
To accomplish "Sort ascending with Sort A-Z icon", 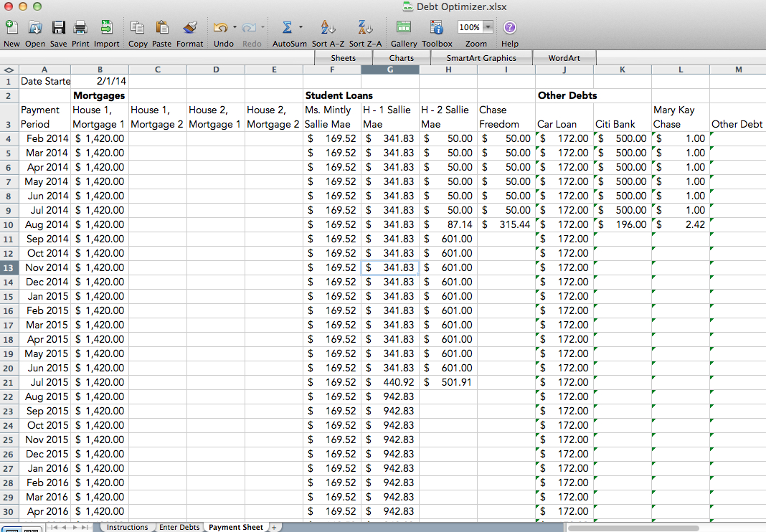I will point(328,28).
